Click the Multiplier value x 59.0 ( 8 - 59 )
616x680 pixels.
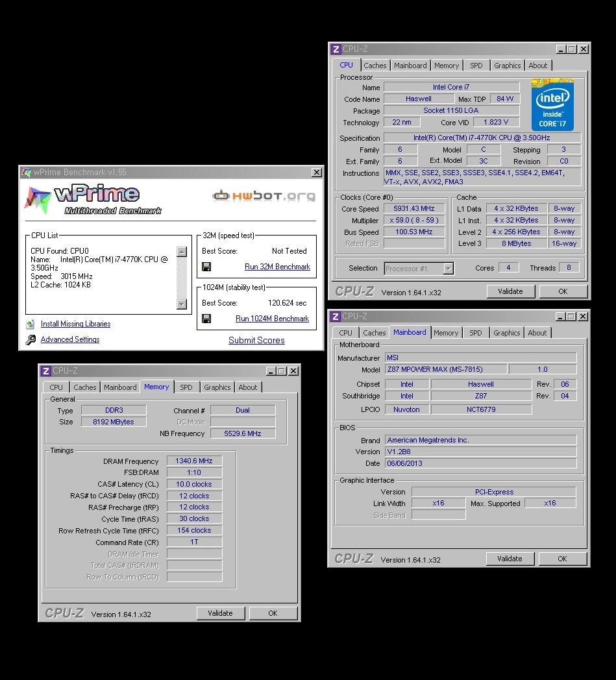(414, 221)
